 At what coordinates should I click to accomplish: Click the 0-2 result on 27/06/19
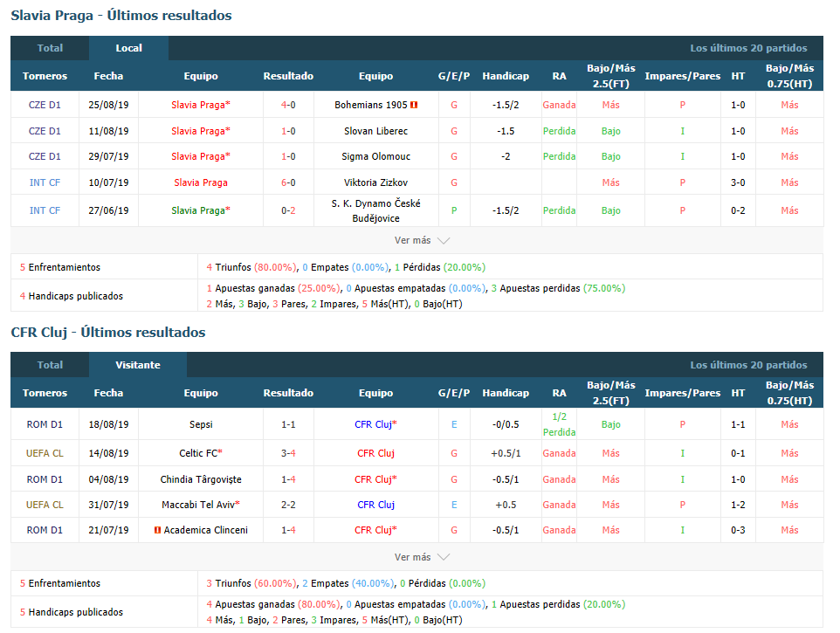[x=288, y=211]
